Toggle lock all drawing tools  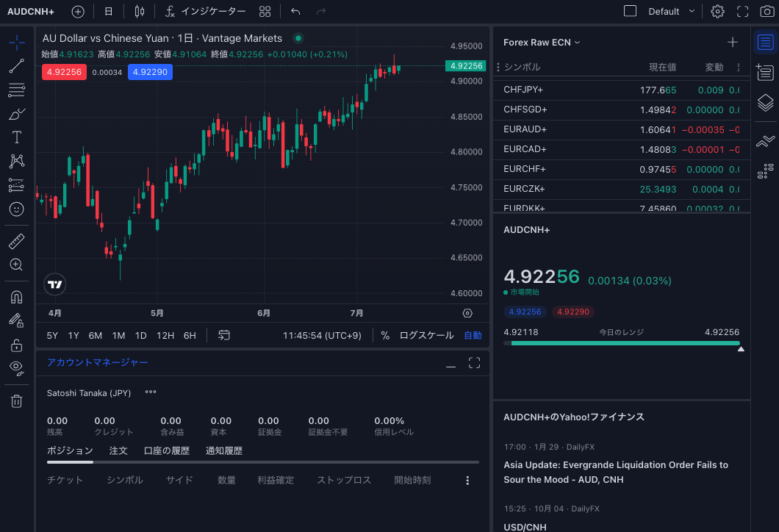click(16, 345)
